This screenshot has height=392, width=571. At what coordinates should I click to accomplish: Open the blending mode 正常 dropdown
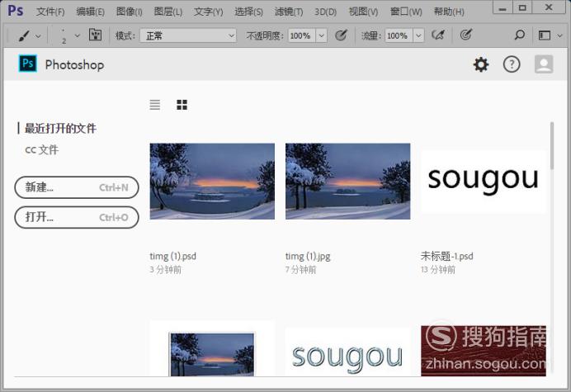(188, 35)
